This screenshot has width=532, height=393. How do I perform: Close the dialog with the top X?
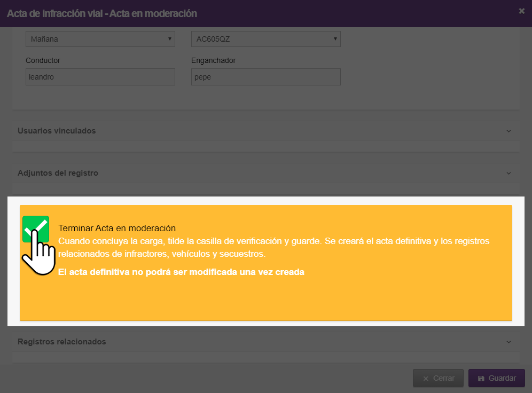pyautogui.click(x=522, y=11)
